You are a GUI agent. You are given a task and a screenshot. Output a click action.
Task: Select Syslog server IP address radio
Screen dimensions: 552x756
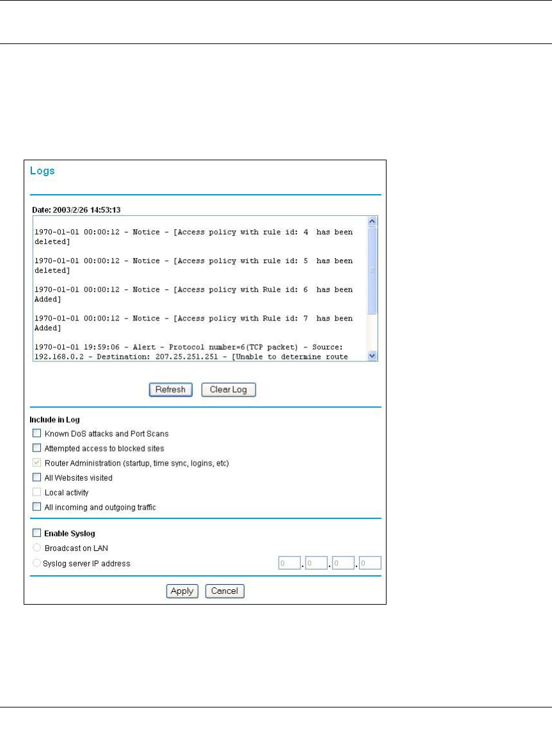point(36,563)
